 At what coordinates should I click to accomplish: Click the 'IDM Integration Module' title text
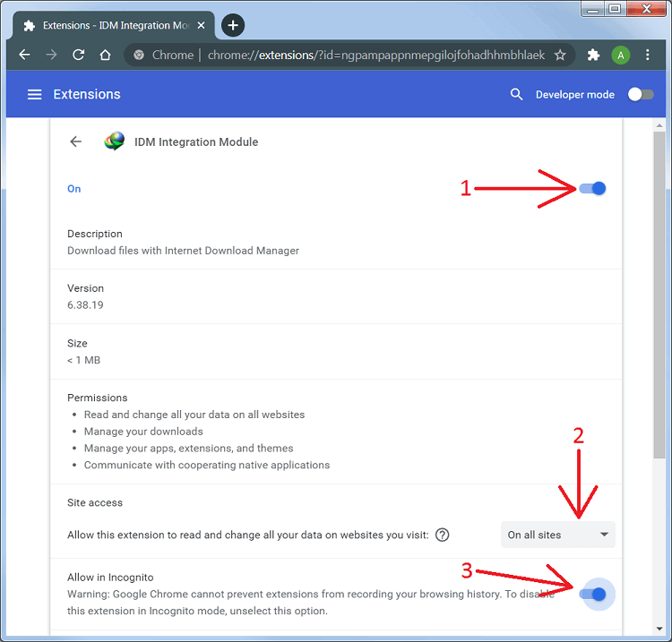196,141
